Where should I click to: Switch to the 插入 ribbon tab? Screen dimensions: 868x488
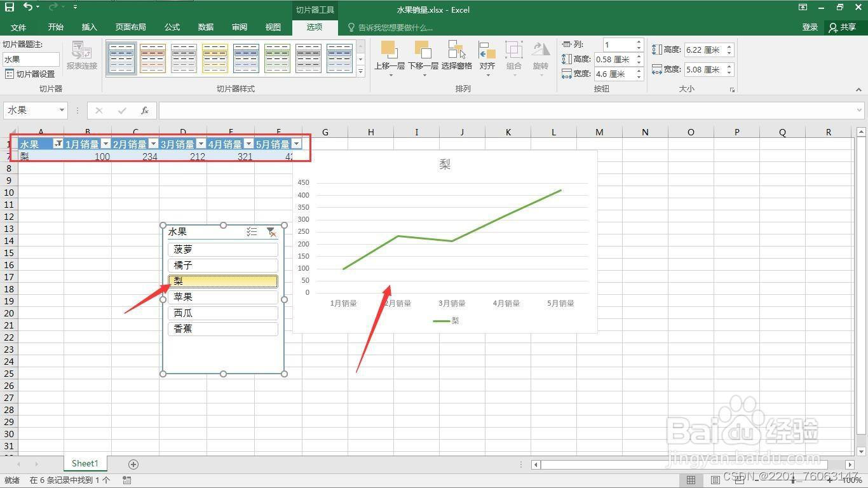coord(88,27)
